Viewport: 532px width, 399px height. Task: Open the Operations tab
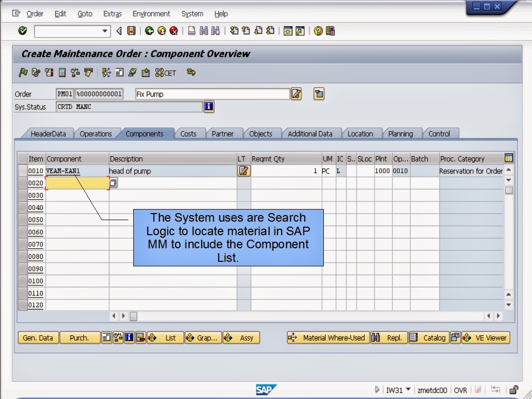[96, 133]
